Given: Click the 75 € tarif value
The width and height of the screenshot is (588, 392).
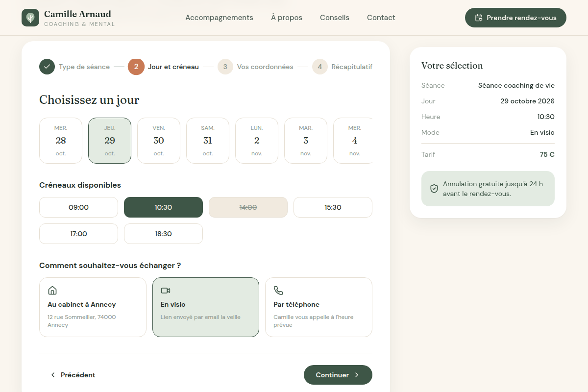Looking at the screenshot, I should [x=547, y=154].
